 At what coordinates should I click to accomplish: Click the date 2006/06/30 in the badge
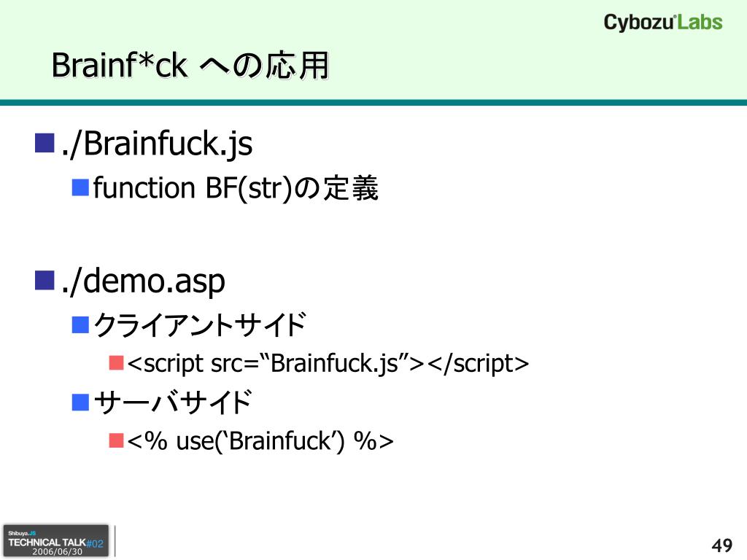click(x=57, y=551)
